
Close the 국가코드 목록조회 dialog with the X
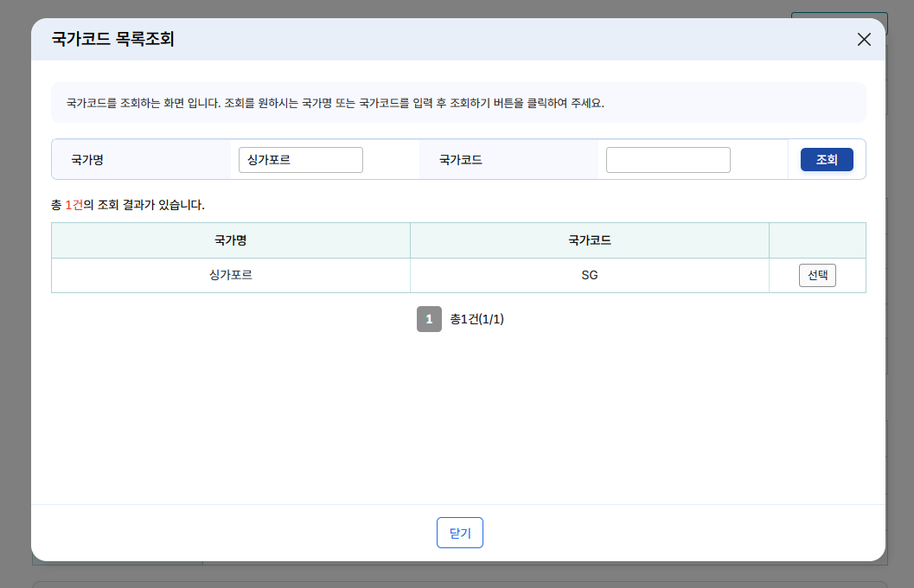coord(863,39)
